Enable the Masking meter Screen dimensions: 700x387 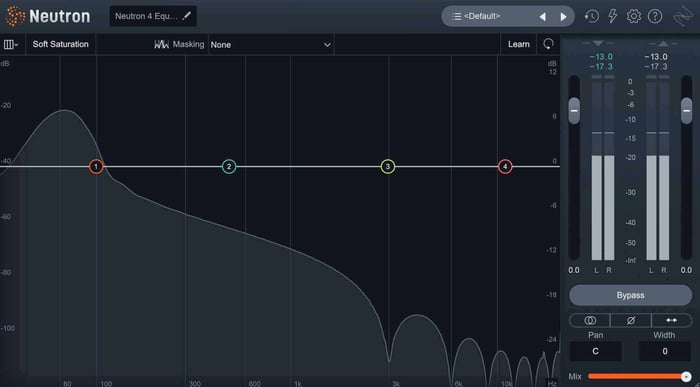click(x=179, y=44)
